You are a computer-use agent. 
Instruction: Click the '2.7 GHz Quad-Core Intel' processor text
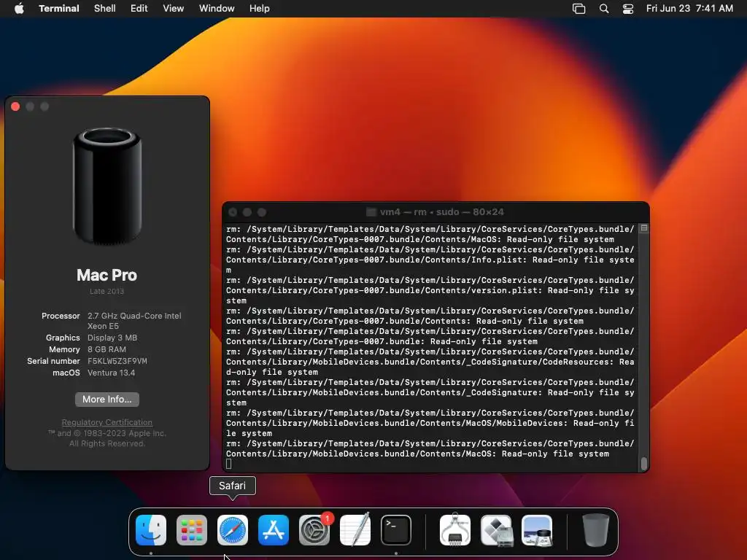click(134, 316)
